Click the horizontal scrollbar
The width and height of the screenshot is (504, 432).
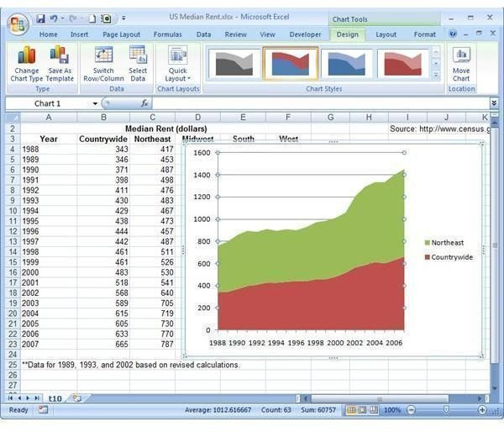click(379, 399)
